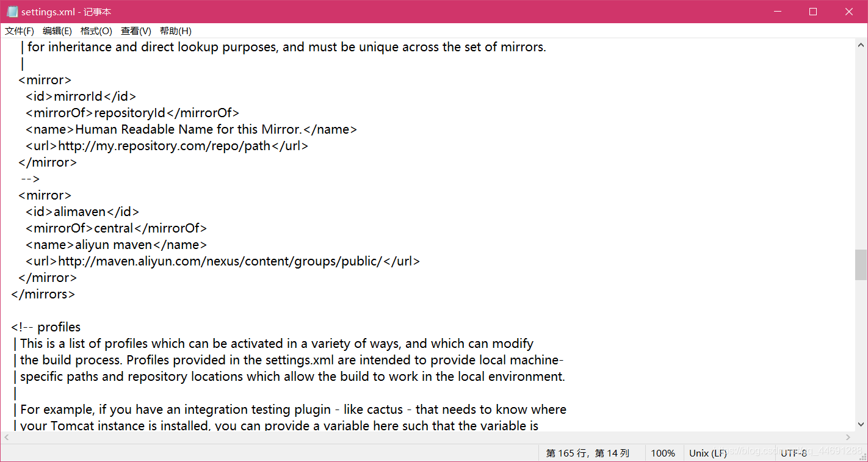Click the closing </mirrors> tag
This screenshot has width=868, height=462.
(x=43, y=294)
